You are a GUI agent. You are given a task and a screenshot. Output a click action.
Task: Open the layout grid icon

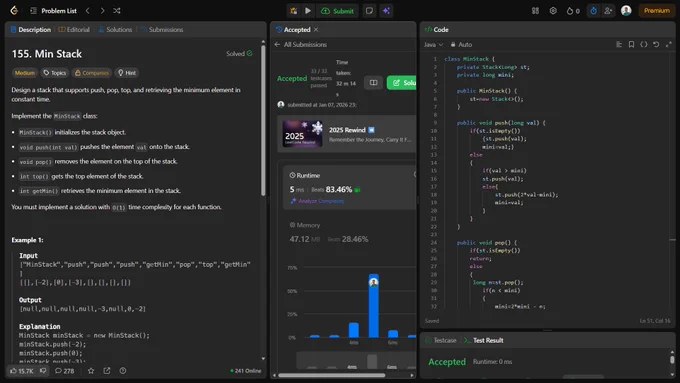pos(535,11)
